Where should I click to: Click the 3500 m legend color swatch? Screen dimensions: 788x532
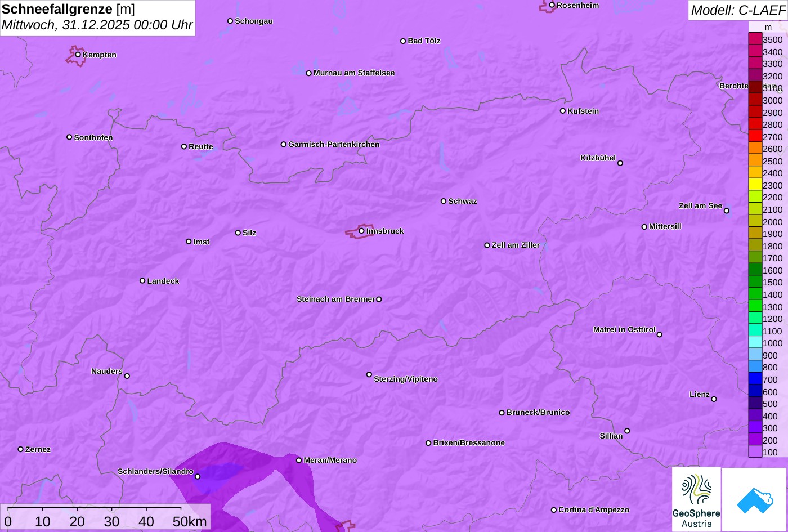pyautogui.click(x=755, y=39)
